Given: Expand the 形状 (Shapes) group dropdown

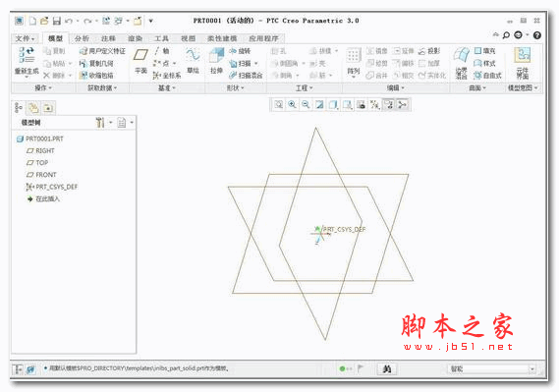Looking at the screenshot, I should click(x=236, y=87).
